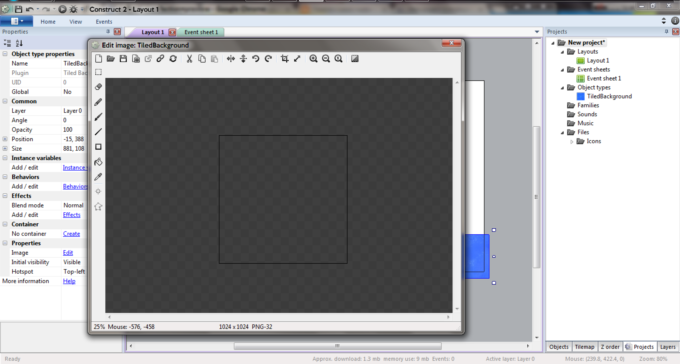
Task: Click the Mirror horizontally icon
Action: point(231,59)
